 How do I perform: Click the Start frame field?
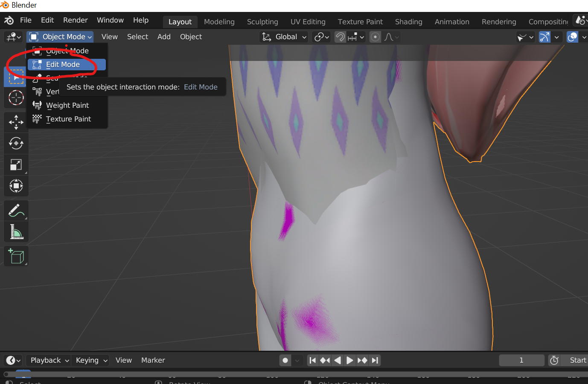pyautogui.click(x=575, y=361)
